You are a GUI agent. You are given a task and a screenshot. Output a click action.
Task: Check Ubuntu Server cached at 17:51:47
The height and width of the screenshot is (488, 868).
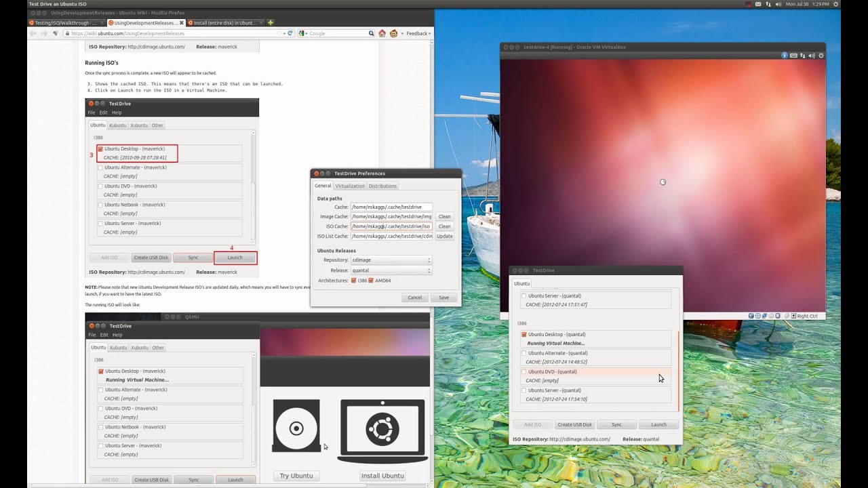524,296
